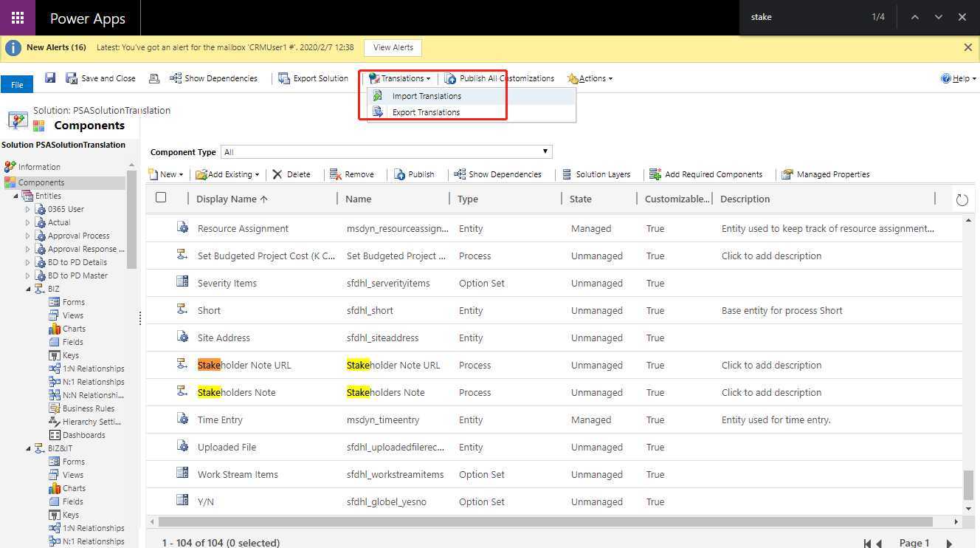Click Delete in the grid toolbar
980x548 pixels.
click(291, 174)
